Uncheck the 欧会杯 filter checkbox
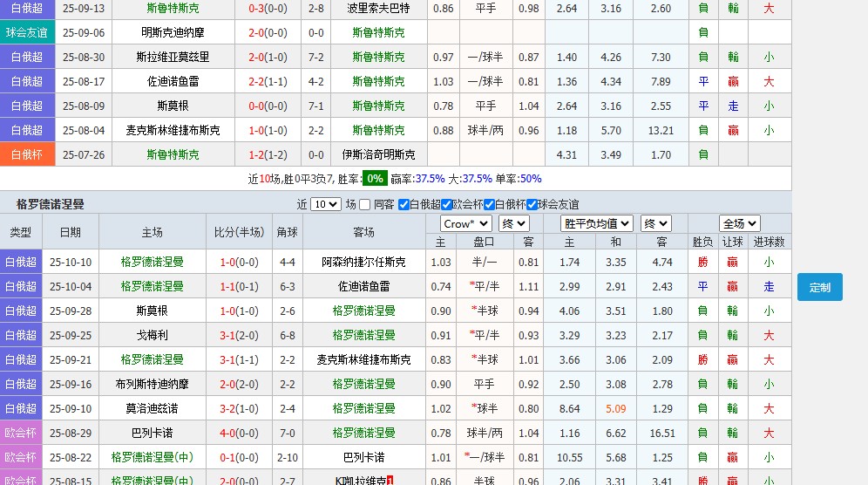868x485 pixels. tap(447, 205)
